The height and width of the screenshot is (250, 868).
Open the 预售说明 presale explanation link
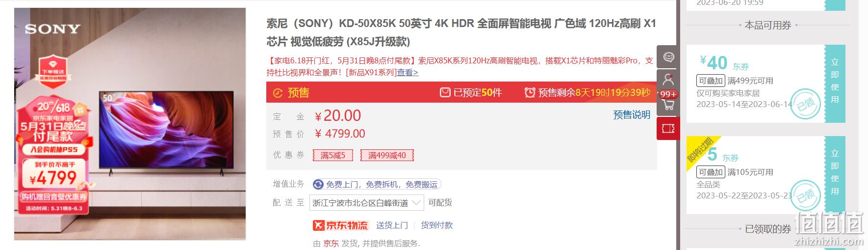632,115
